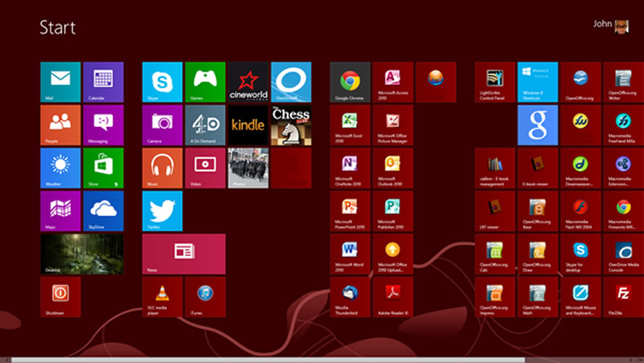This screenshot has width=644, height=363.
Task: Launch OpenOffice.org Writer
Action: pyautogui.click(x=624, y=82)
